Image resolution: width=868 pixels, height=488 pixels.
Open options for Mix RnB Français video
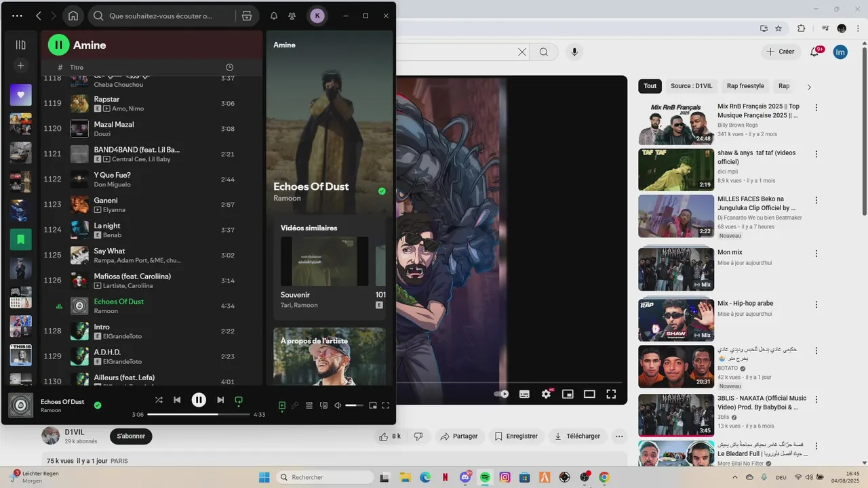coord(816,108)
